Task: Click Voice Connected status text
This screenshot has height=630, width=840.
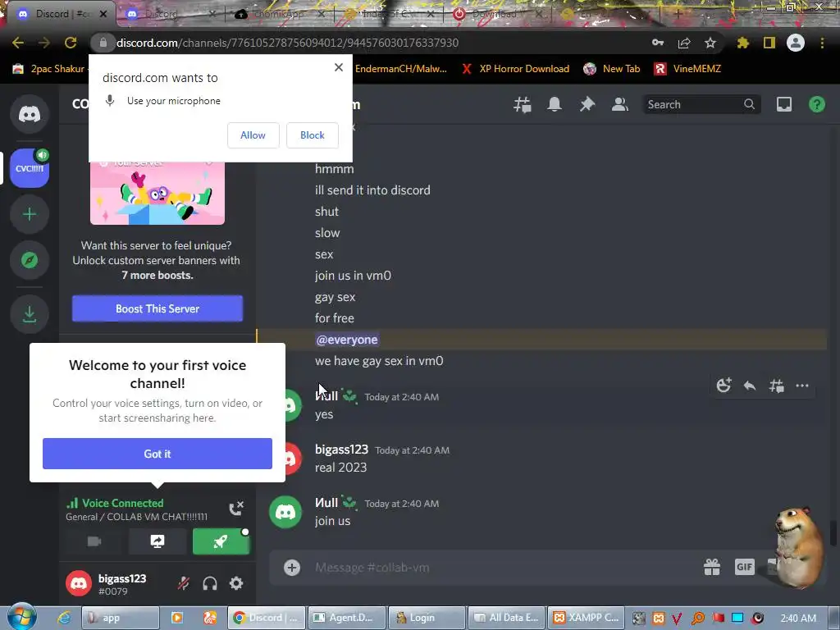Action: 123,503
